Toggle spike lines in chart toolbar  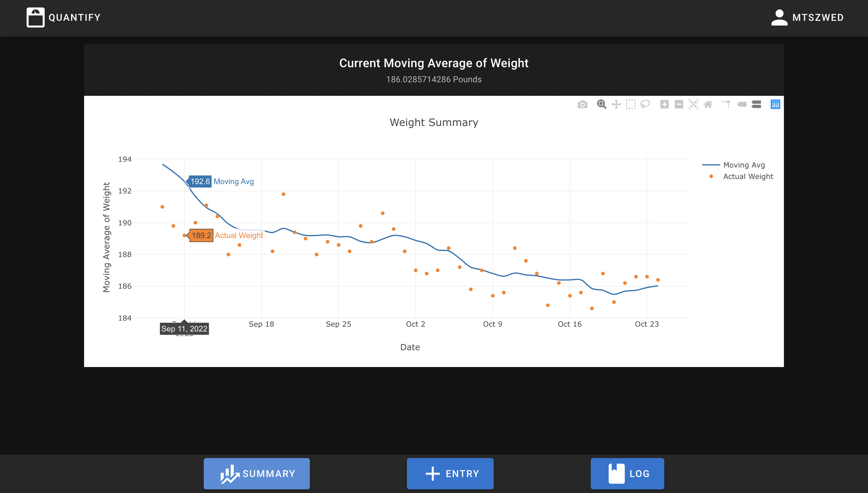pos(726,104)
